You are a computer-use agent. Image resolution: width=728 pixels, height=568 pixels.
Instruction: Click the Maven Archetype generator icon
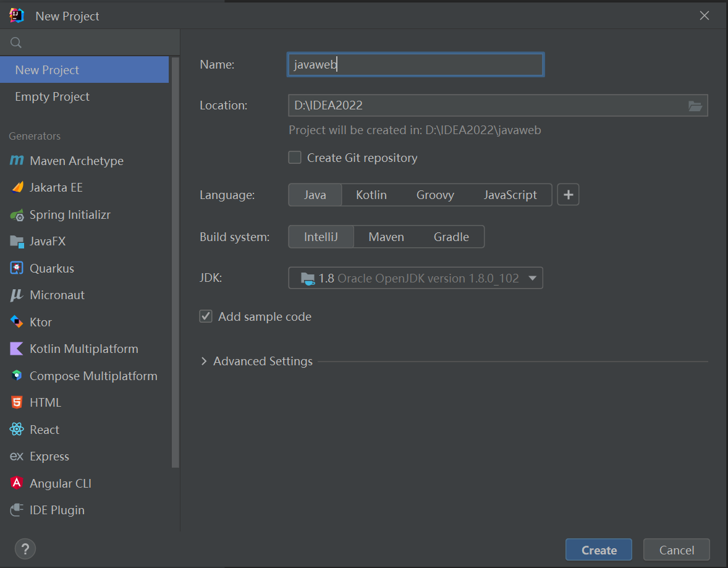coord(17,161)
